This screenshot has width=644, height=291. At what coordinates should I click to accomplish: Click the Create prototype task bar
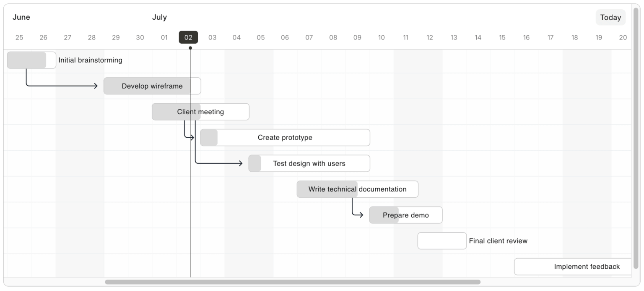click(285, 138)
